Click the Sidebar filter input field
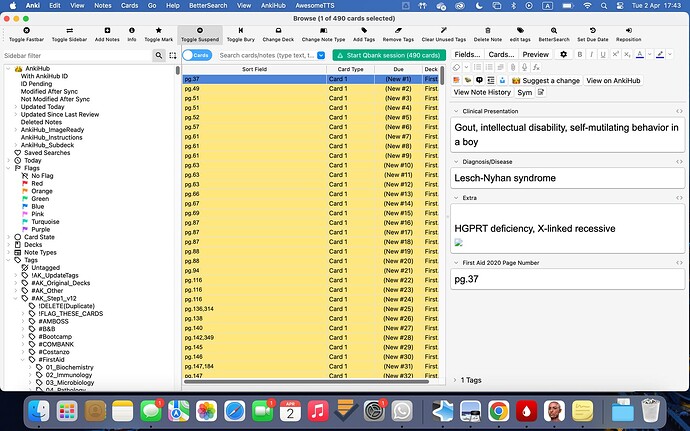Screen dimensions: 690x431 pyautogui.click(x=77, y=55)
